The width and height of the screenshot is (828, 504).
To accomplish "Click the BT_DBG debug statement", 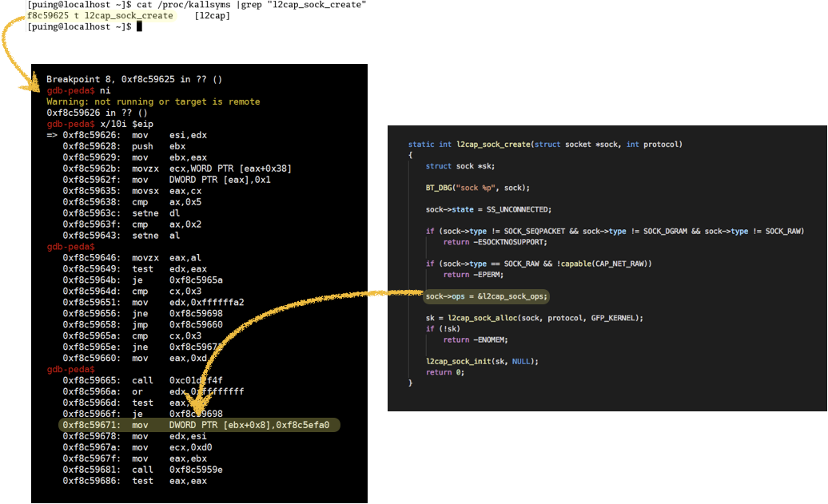I will [x=477, y=188].
